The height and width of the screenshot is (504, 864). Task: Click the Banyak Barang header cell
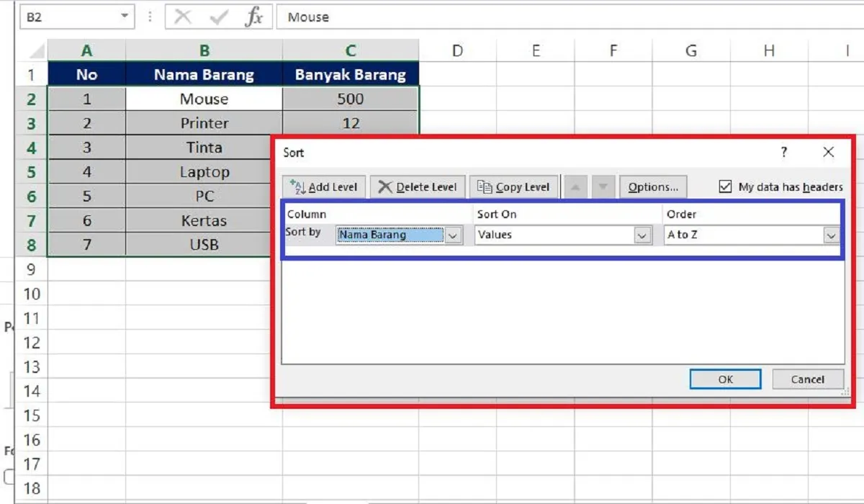coord(351,75)
